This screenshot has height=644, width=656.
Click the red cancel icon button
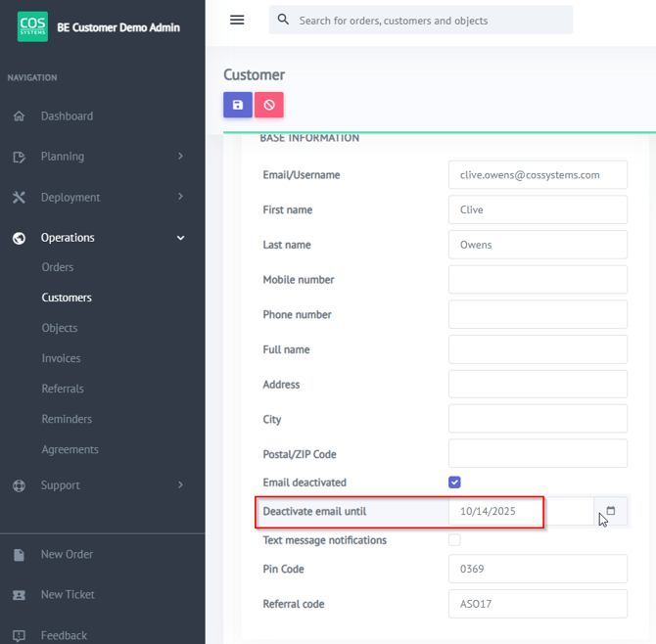point(269,105)
